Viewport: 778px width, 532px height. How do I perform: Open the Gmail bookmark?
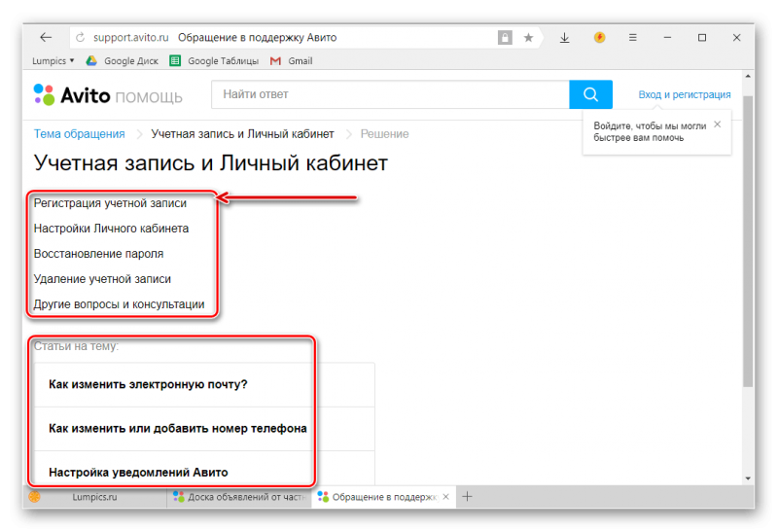coord(291,61)
